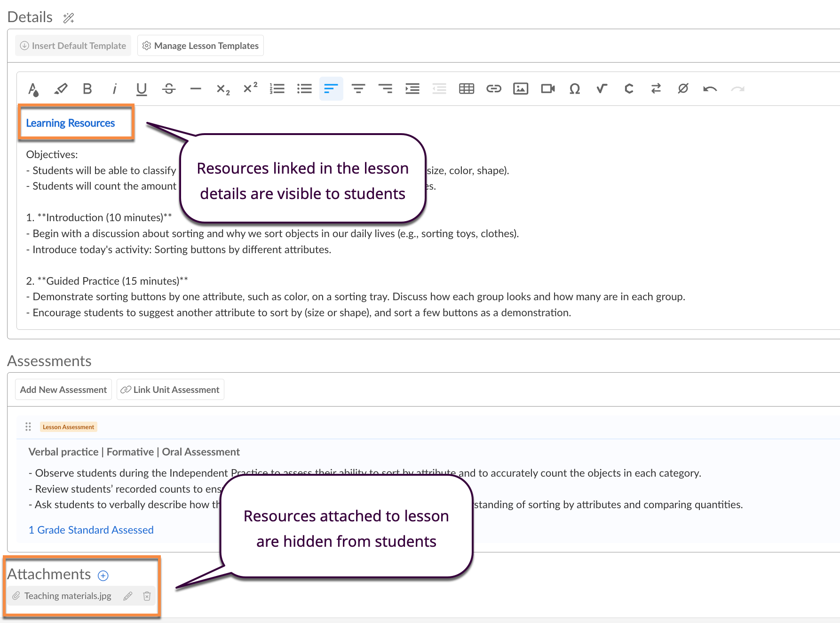Image resolution: width=840 pixels, height=623 pixels.
Task: Click Add New Assessment button
Action: pyautogui.click(x=63, y=390)
